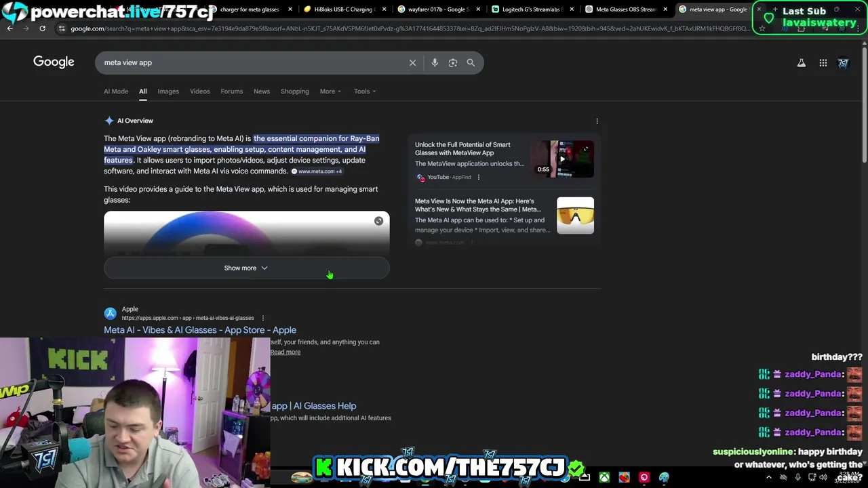Submit search with the magnifying glass icon
Viewport: 868px width, 488px height.
coord(471,62)
